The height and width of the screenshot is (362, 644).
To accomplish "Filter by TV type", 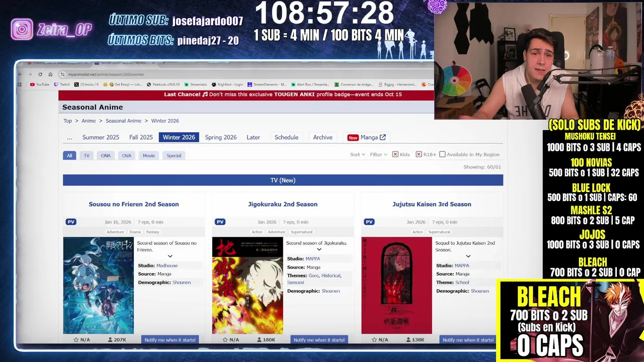I will point(87,155).
